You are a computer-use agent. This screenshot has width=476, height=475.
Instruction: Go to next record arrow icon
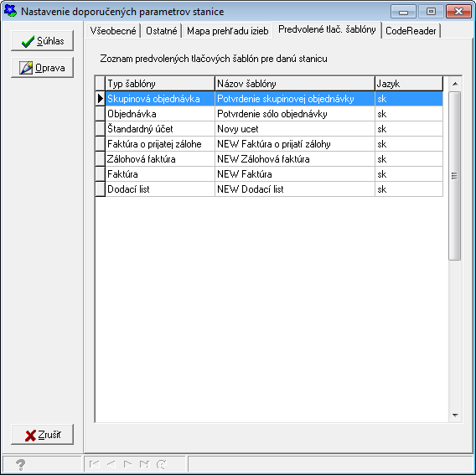(x=128, y=464)
